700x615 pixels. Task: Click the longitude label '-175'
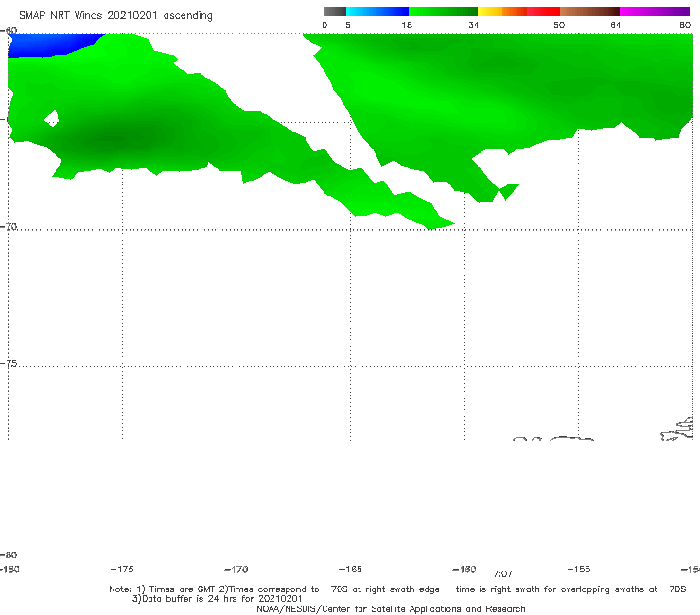coord(122,570)
